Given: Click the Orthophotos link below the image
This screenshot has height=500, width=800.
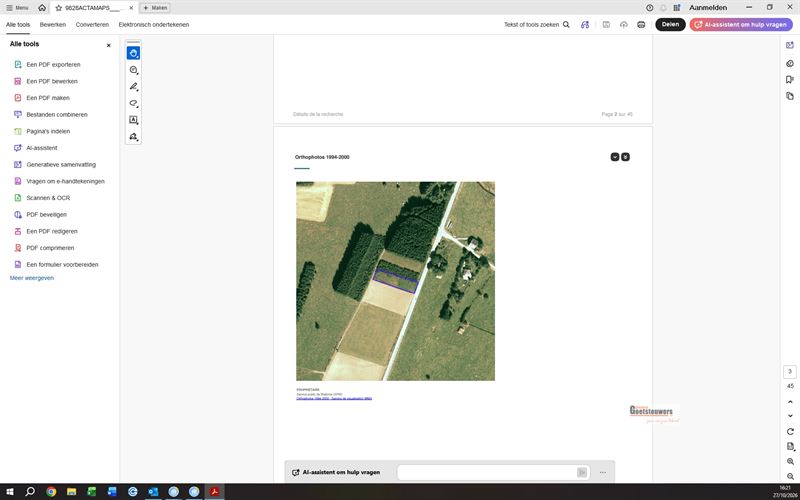Looking at the screenshot, I should coord(334,398).
